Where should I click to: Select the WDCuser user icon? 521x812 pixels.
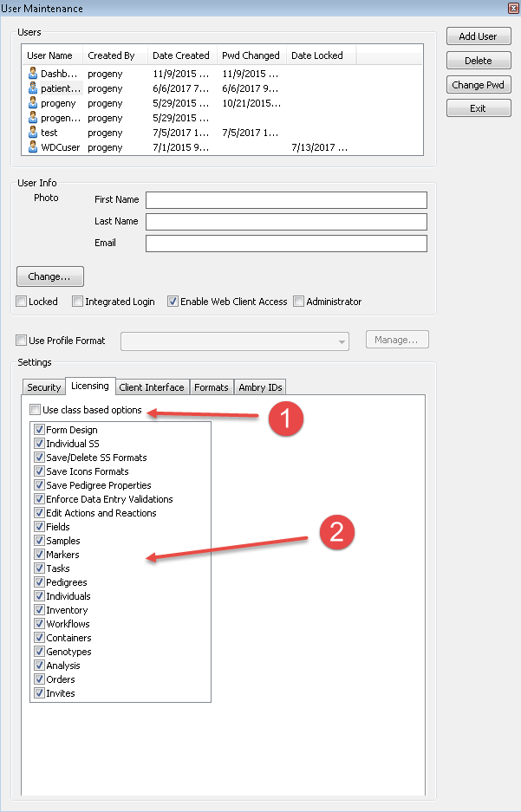(x=33, y=147)
